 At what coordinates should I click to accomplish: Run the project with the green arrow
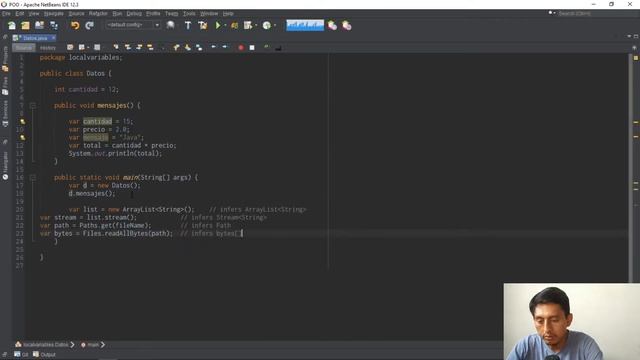(218, 25)
